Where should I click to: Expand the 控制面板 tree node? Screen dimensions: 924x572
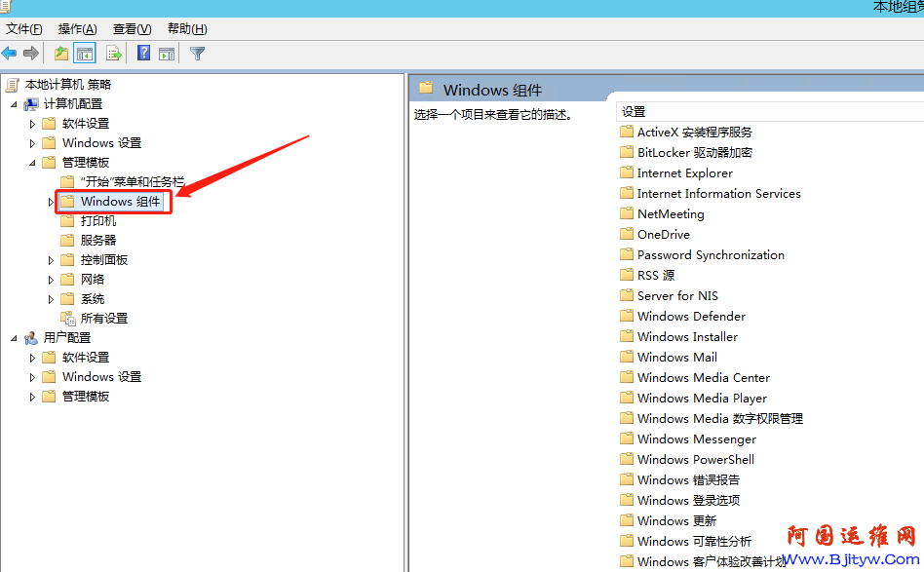pyautogui.click(x=51, y=260)
